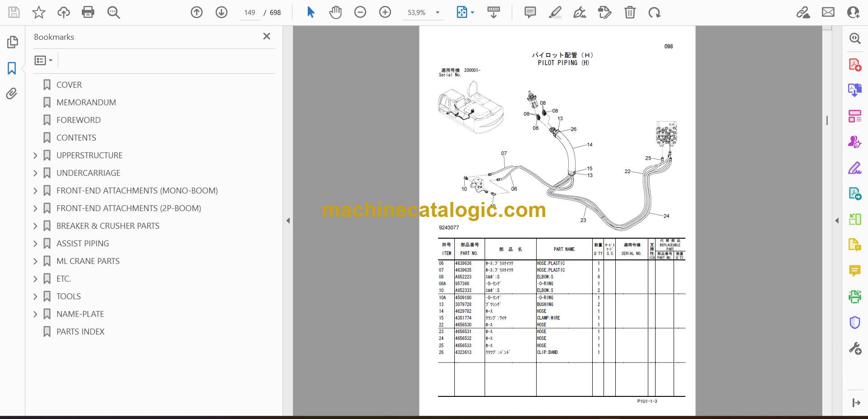Expand FRONT-END ATTACHMENTS (2P-BOOM) bookmark

pyautogui.click(x=35, y=208)
